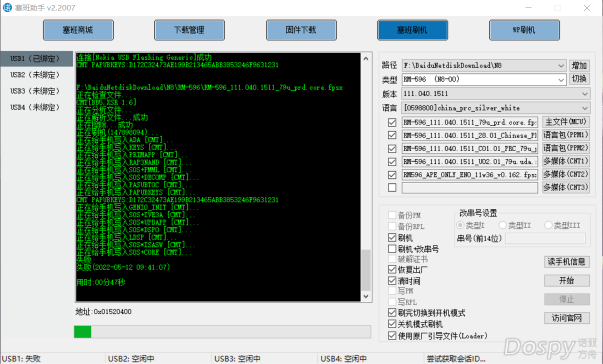
Task: Click the 增加 button
Action: click(x=579, y=65)
